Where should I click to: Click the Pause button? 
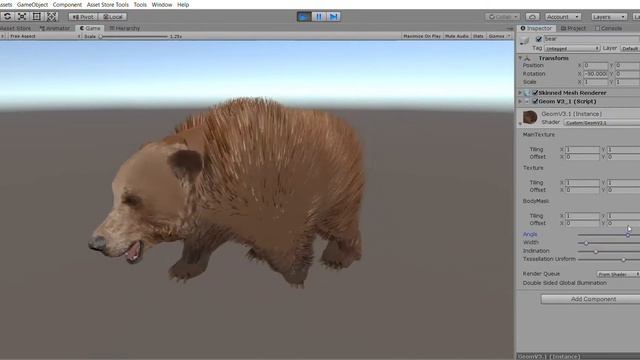(319, 17)
